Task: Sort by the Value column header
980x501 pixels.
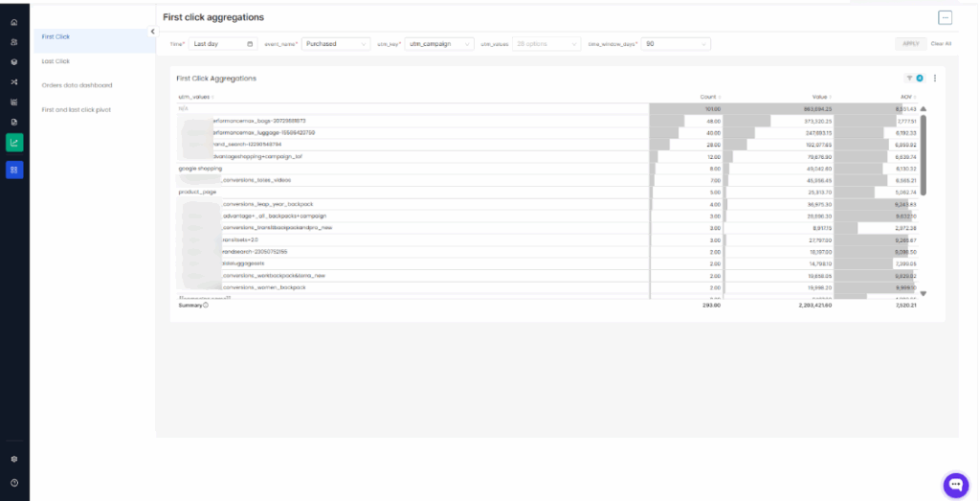Action: (821, 97)
